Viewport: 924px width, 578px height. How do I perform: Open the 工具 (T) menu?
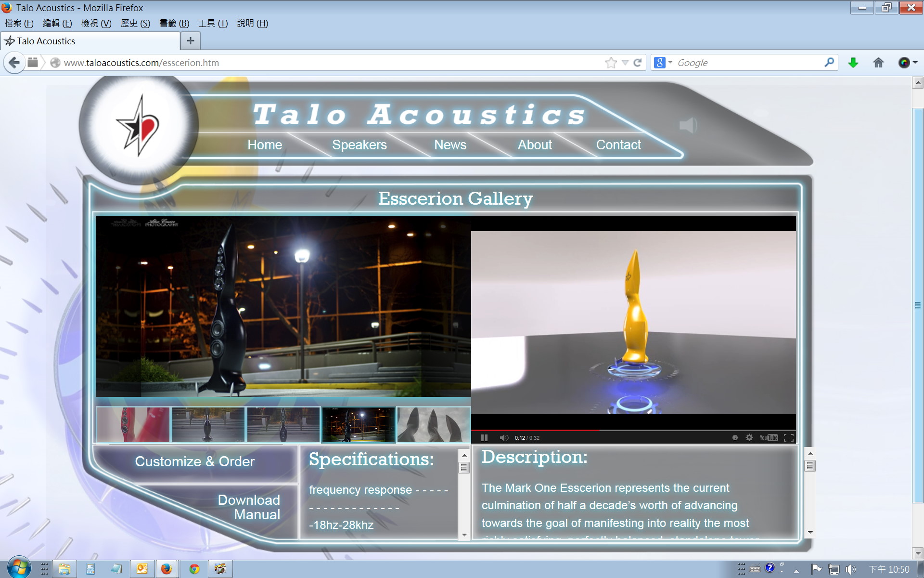point(213,23)
